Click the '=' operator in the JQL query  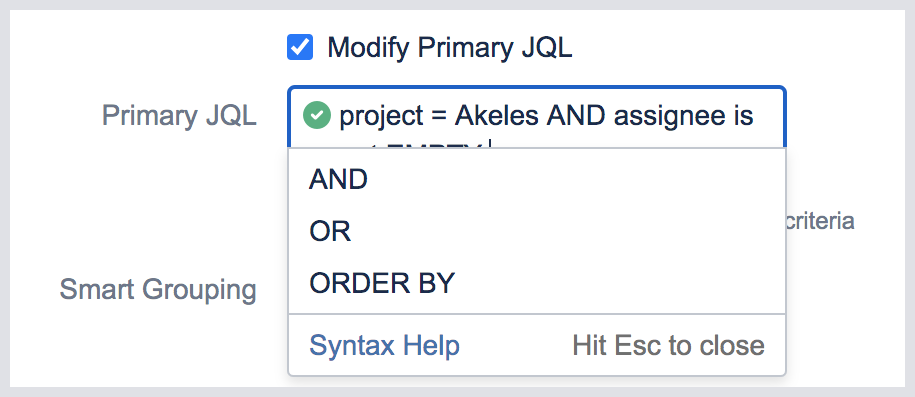[x=439, y=116]
